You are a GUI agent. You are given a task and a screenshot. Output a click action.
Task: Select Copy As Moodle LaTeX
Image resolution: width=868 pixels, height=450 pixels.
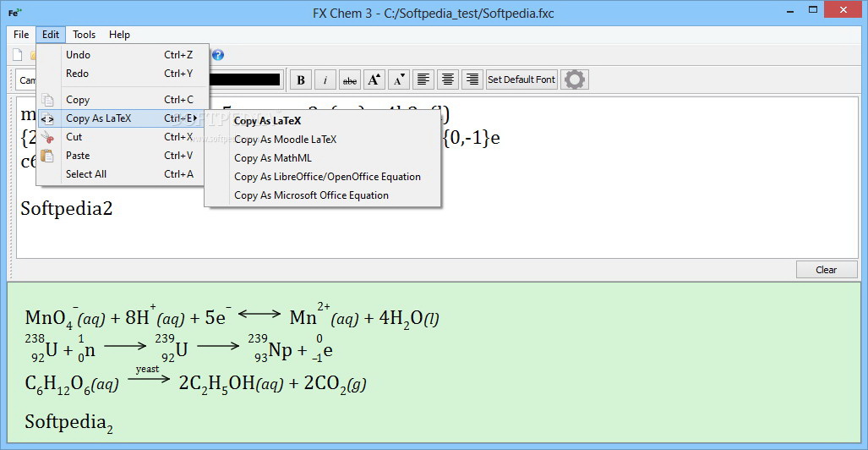pos(323,140)
